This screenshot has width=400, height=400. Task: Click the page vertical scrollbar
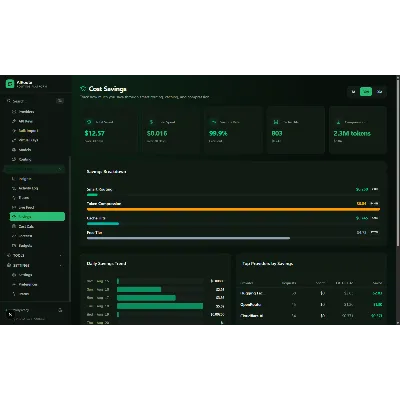(x=398, y=162)
